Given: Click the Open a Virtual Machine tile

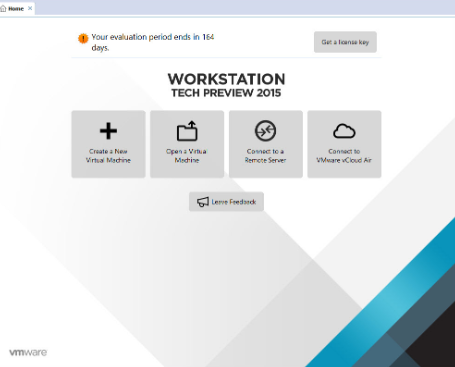Looking at the screenshot, I should [187, 144].
